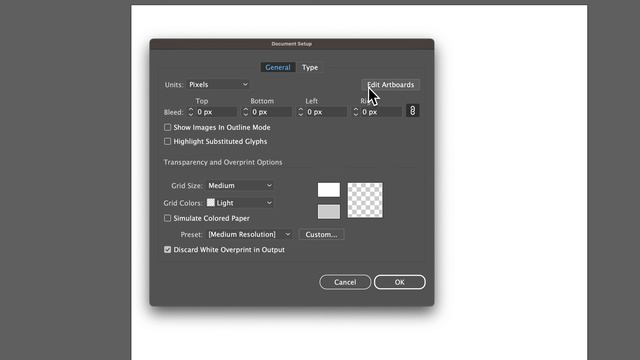Enable Highlight Substituted Glyphs checkbox

tap(167, 141)
